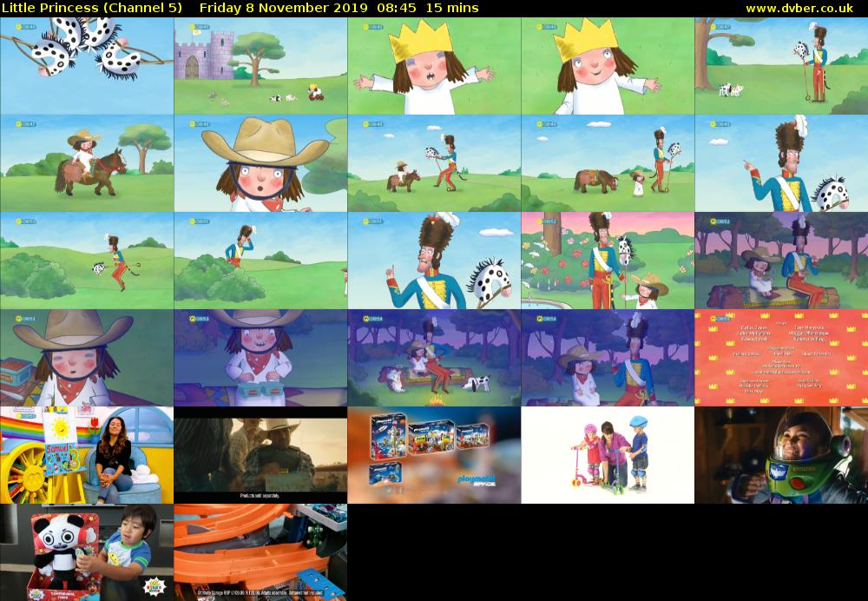Screen dimensions: 868x601
Task: Open the presenter with rainbow backdrop thumbnail
Action: 87,455
